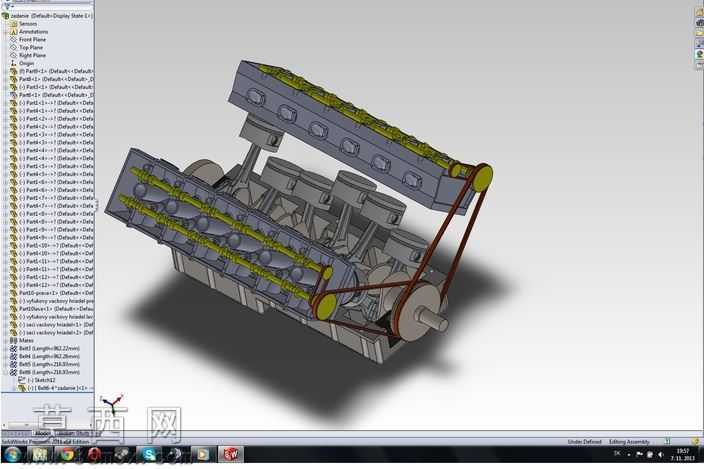Click the Belt4 feature icon
The image size is (704, 469).
click(13, 356)
